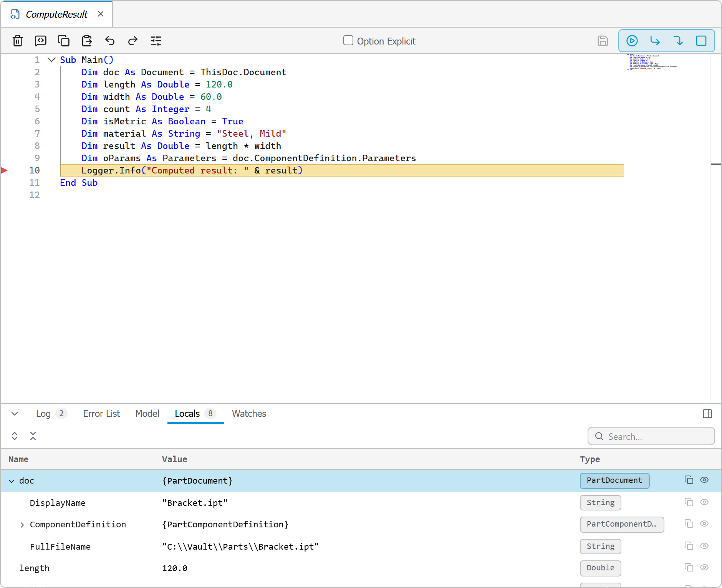Viewport: 722px width, 588px height.
Task: Watch FullFileName with eye icon
Action: coord(704,546)
